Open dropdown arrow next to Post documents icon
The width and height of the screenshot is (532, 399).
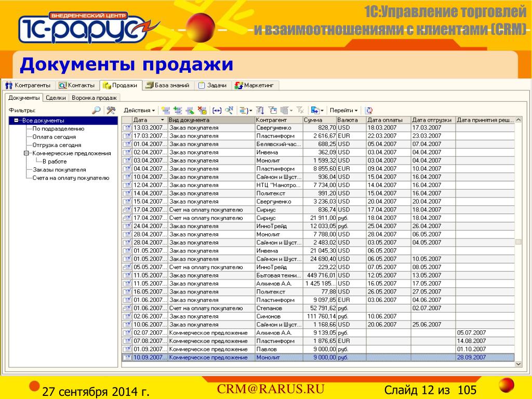(251, 111)
